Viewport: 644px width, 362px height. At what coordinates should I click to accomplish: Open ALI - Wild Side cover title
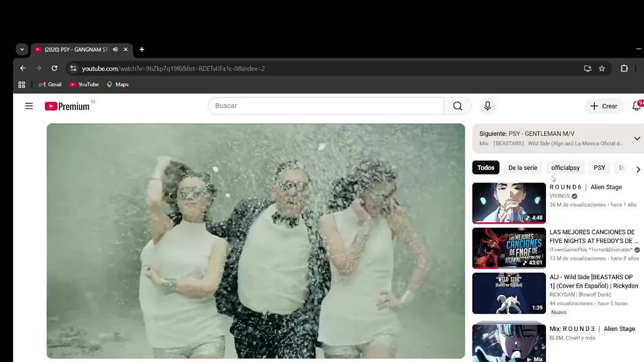click(594, 282)
